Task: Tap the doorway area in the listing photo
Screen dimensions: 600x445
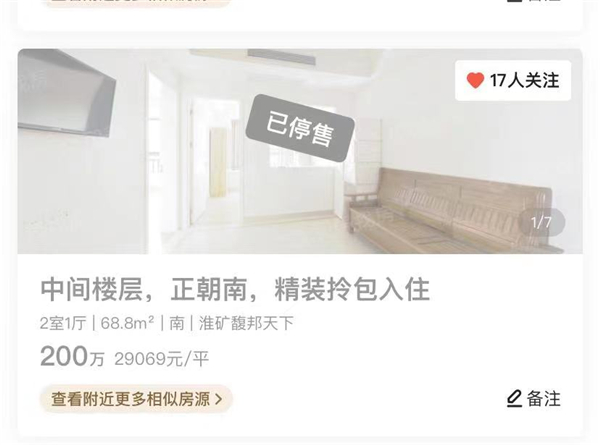Action: [217, 162]
